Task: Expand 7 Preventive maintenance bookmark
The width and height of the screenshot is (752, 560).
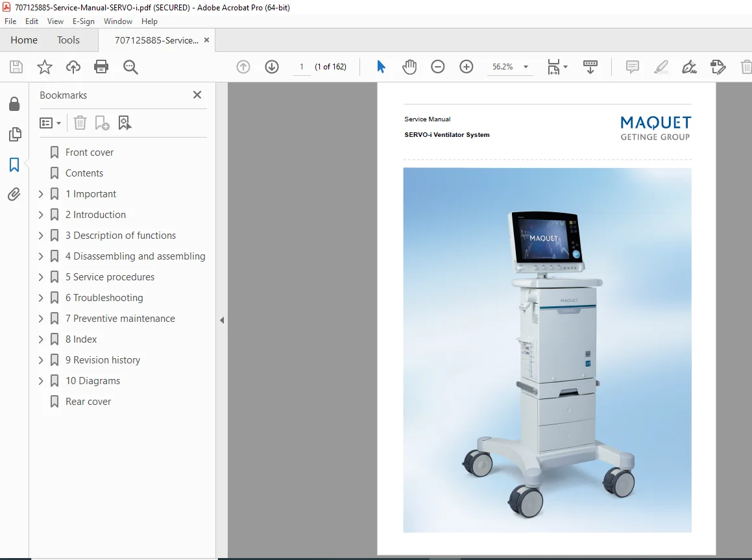Action: point(41,319)
